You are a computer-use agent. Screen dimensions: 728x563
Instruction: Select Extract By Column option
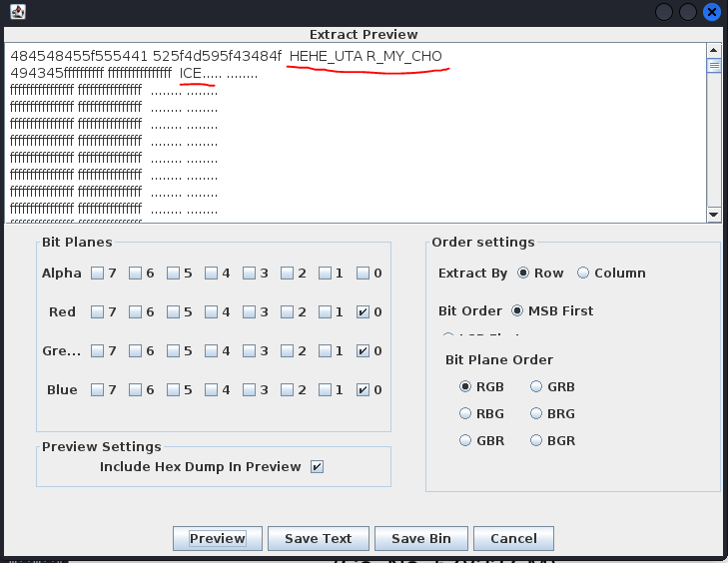tap(582, 274)
